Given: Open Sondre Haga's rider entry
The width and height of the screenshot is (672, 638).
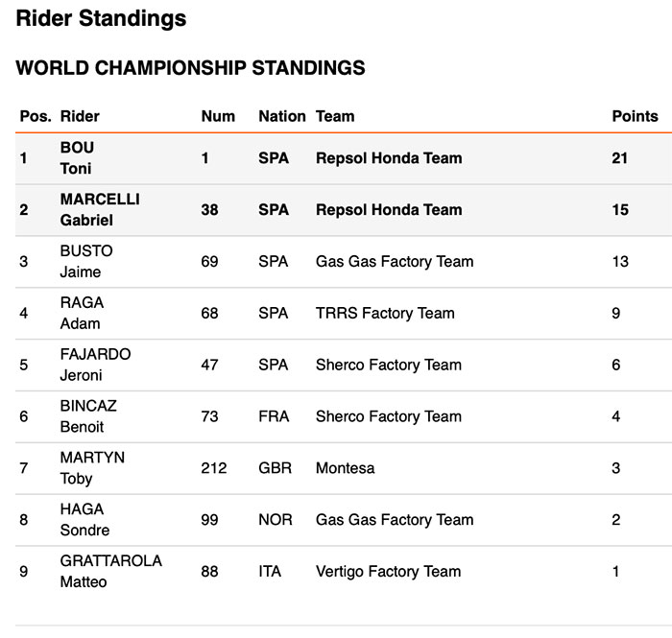Looking at the screenshot, I should click(84, 521).
